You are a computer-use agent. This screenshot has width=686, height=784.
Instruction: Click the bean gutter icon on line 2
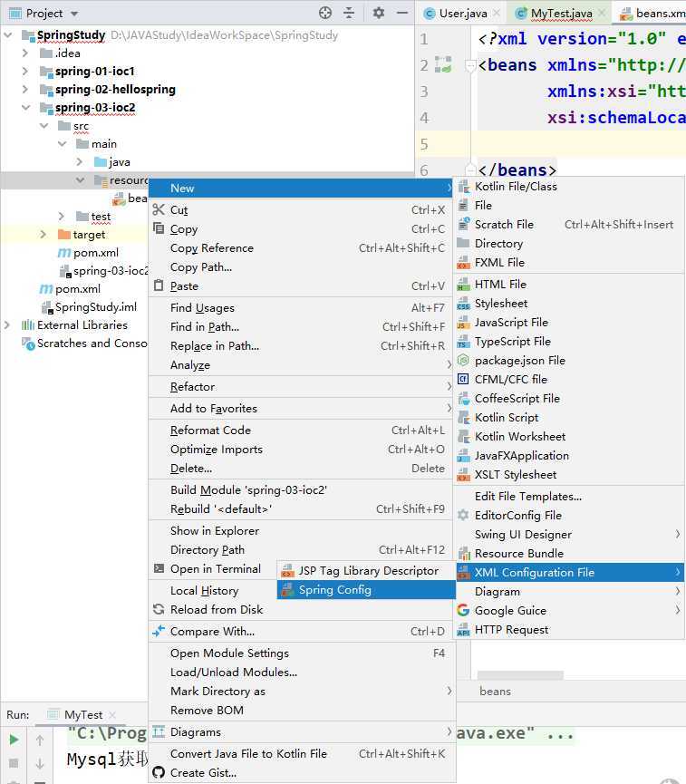click(443, 65)
